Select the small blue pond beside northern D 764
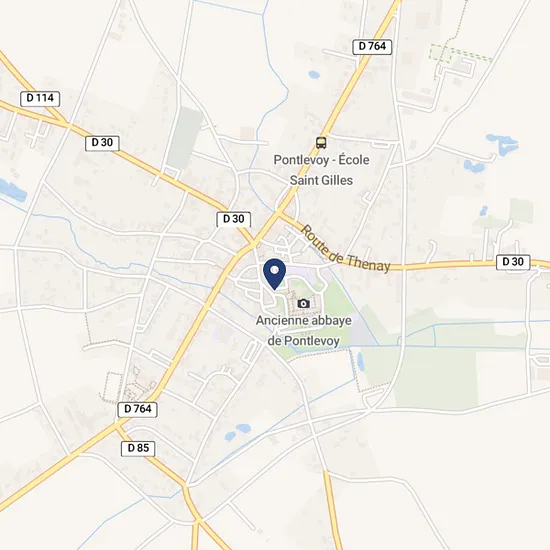This screenshot has height=550, width=550. (314, 75)
